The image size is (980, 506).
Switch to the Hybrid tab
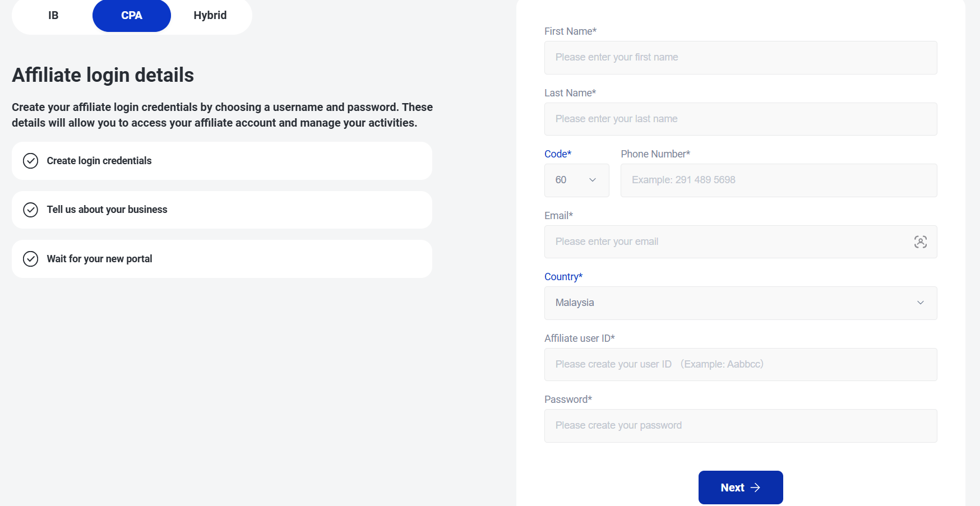pos(210,16)
